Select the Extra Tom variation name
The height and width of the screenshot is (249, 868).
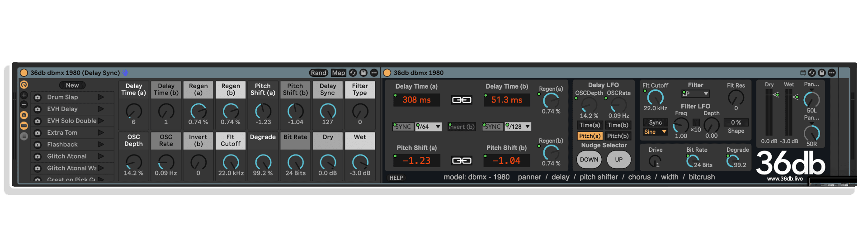[62, 133]
